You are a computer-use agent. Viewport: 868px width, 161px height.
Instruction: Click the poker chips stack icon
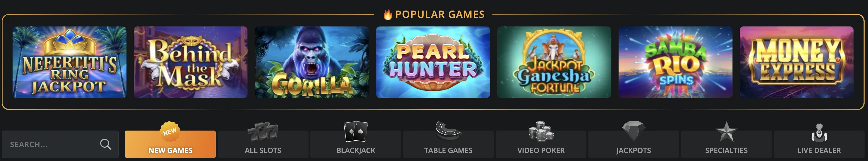point(541,131)
